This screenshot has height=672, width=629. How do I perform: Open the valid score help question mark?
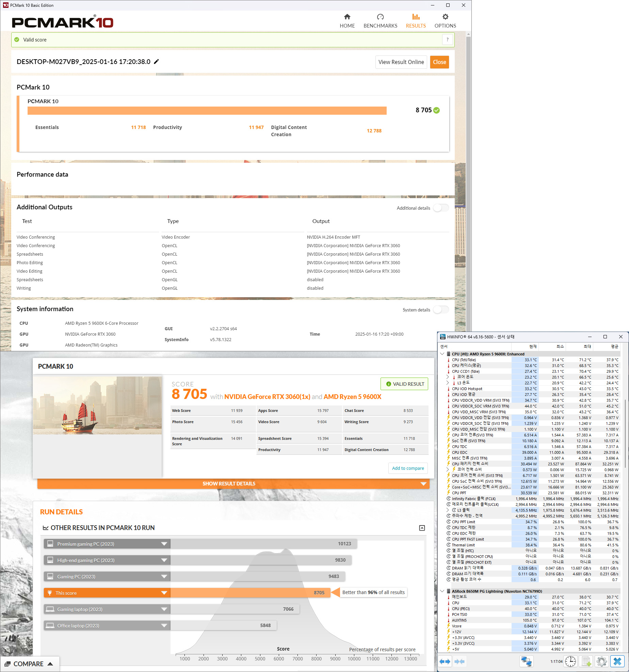coord(448,39)
